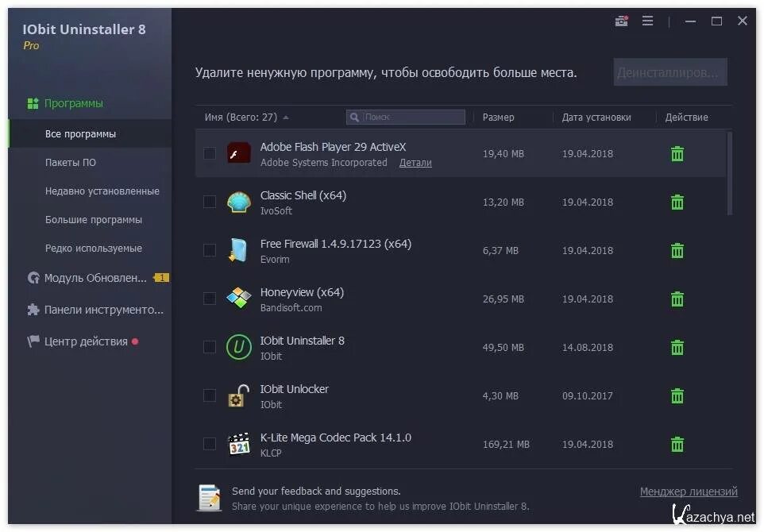Click the Classic Shell shell icon
Screen dimensions: 764x532
[239, 202]
